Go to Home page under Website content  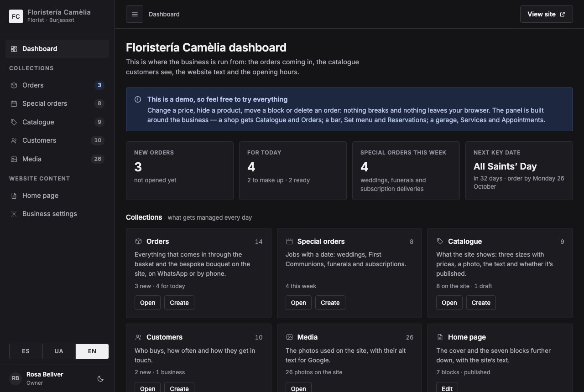57,196
